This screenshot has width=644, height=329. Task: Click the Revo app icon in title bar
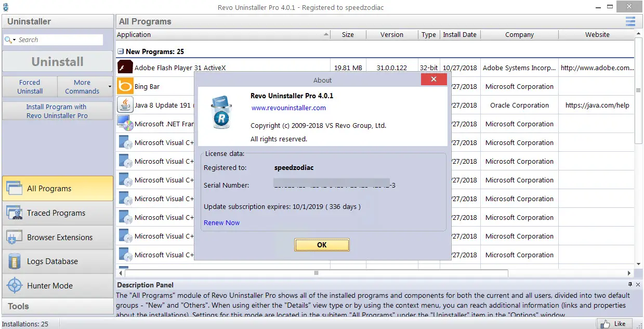[7, 7]
